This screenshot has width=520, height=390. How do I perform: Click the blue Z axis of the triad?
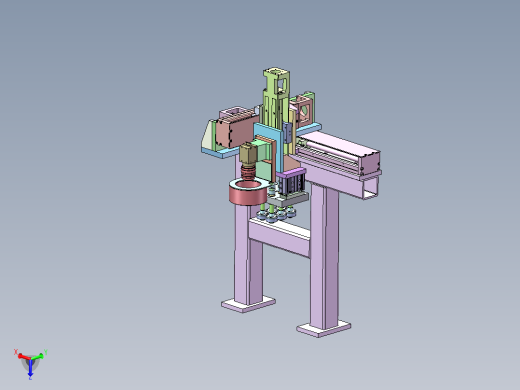point(30,368)
